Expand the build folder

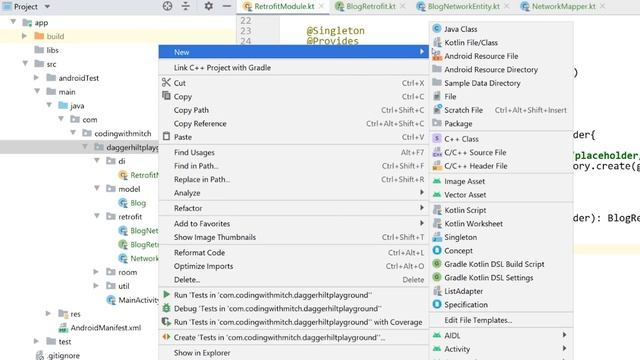[x=24, y=36]
